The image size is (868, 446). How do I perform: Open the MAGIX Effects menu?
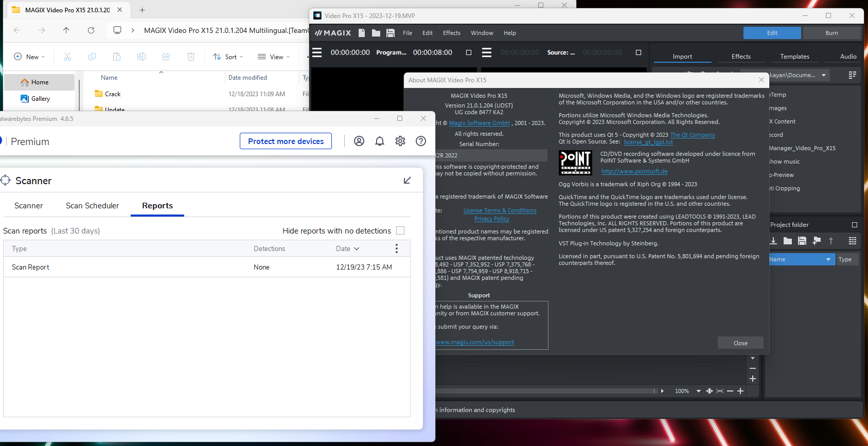452,33
